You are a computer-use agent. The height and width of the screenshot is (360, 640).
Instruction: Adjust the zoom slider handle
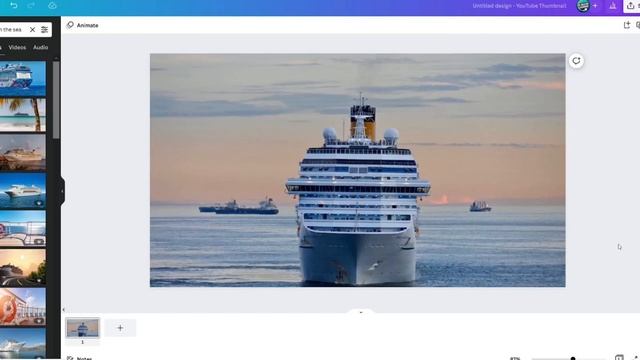coord(573,358)
